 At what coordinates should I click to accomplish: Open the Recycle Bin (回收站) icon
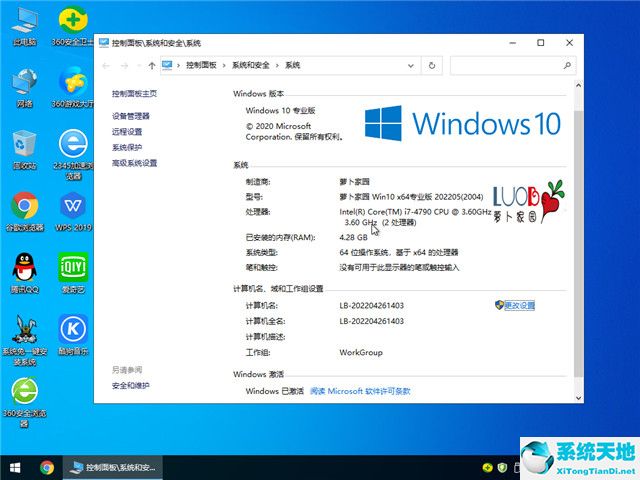[x=25, y=145]
